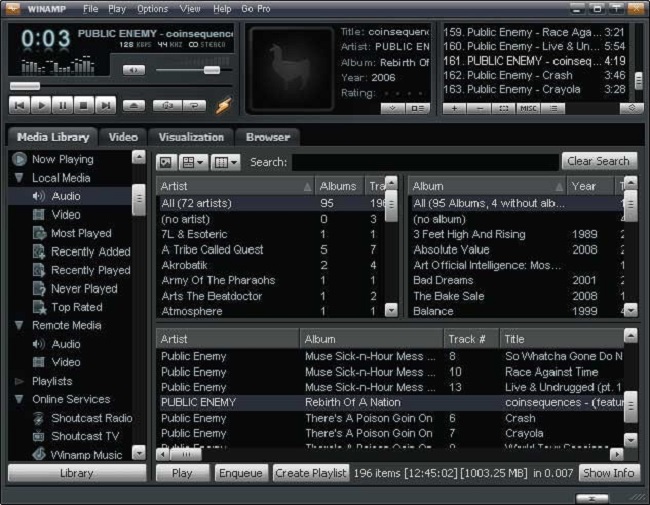This screenshot has width=650, height=505.
Task: Click the mute speaker button
Action: pos(134,70)
